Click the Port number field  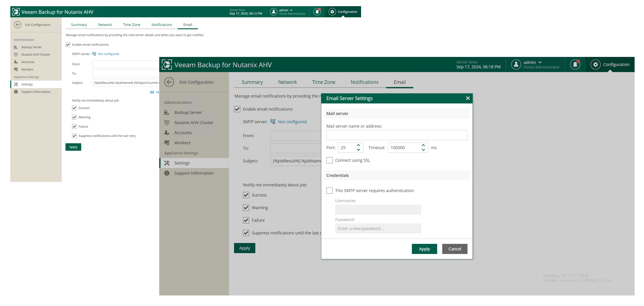(347, 148)
